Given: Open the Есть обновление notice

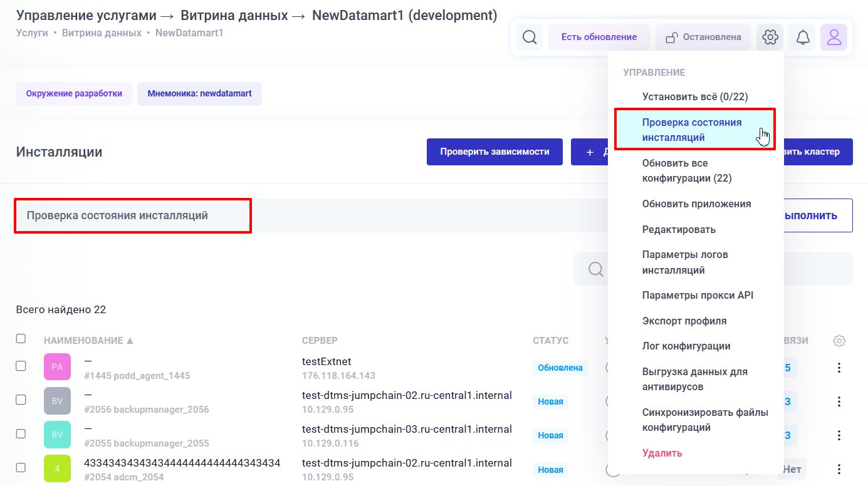Looking at the screenshot, I should click(x=599, y=37).
